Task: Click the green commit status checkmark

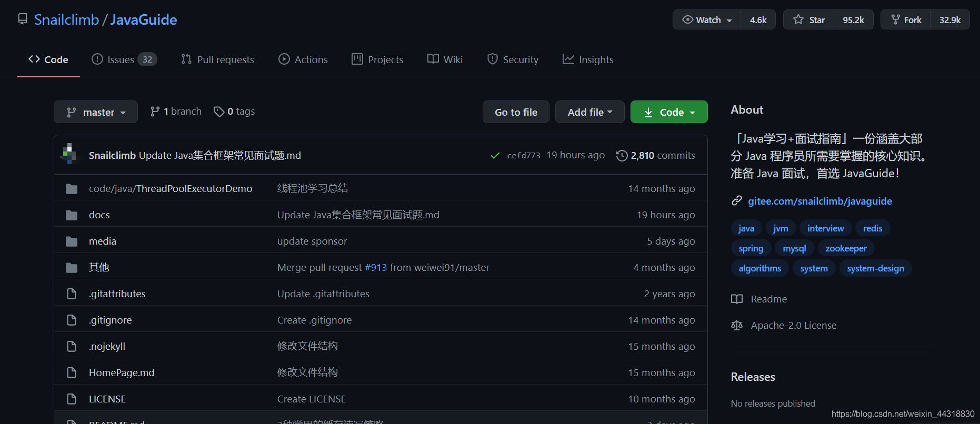Action: click(495, 156)
